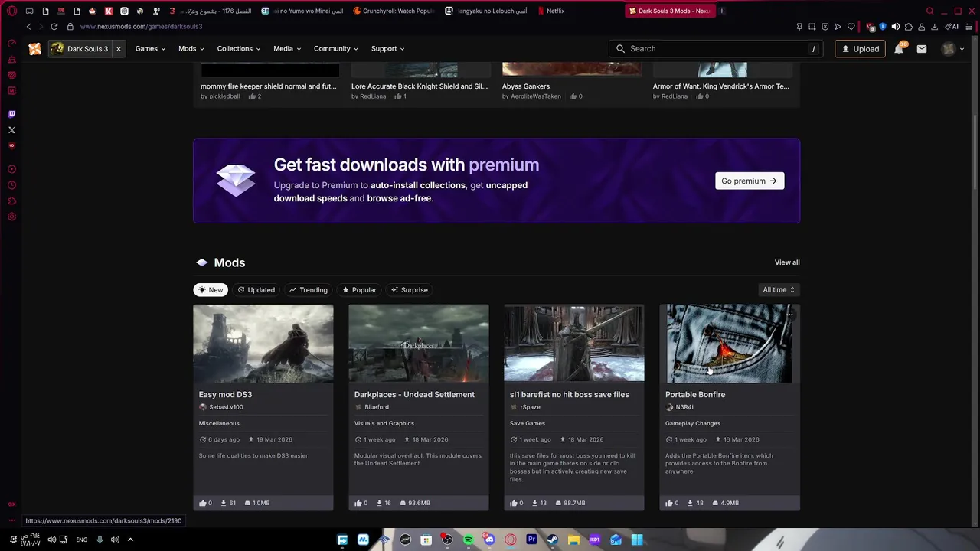Select the New mods filter
The width and height of the screenshot is (980, 551).
click(x=210, y=290)
